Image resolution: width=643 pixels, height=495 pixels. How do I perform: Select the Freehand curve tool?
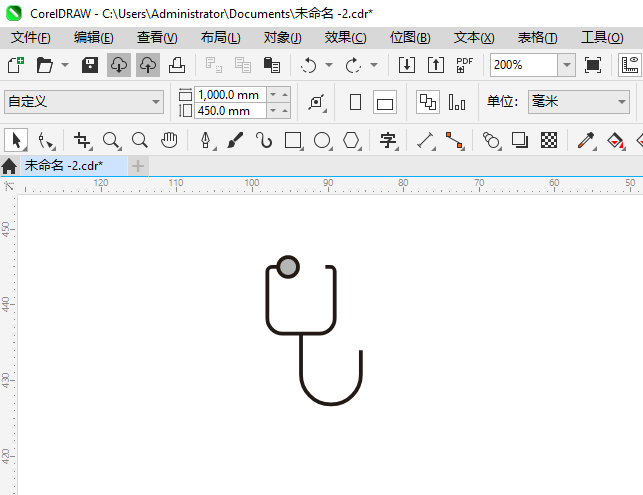pos(264,140)
